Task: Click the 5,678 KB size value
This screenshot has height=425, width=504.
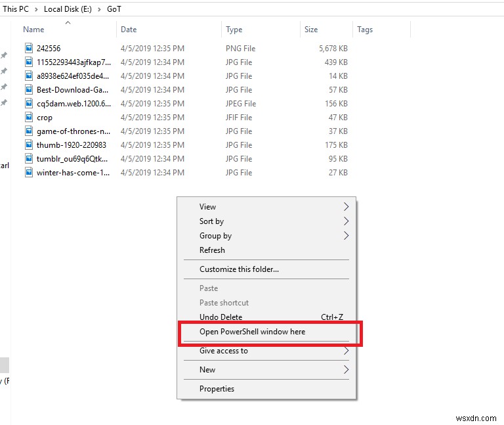Action: [x=333, y=48]
